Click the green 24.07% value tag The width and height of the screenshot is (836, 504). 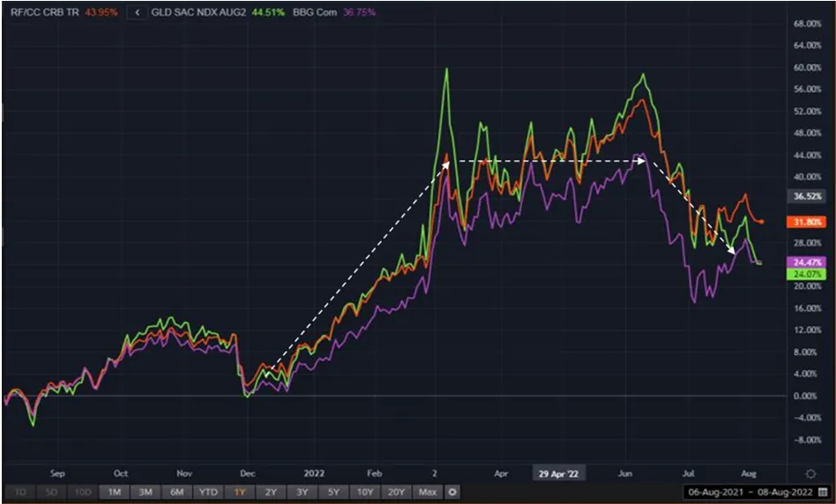coord(802,274)
